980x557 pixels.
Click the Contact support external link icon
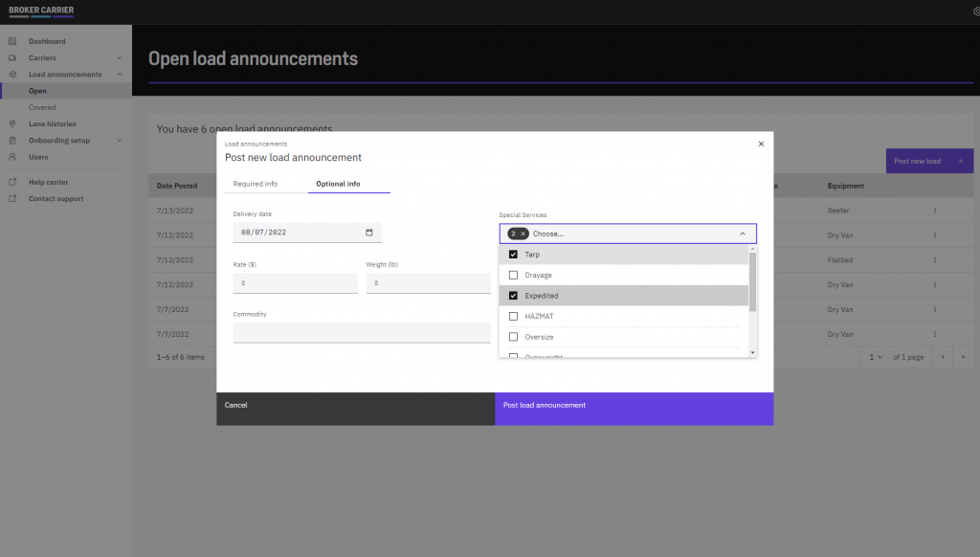pyautogui.click(x=12, y=199)
